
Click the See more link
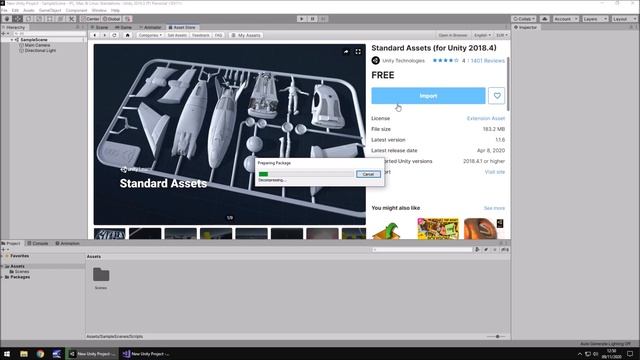pyautogui.click(x=494, y=208)
